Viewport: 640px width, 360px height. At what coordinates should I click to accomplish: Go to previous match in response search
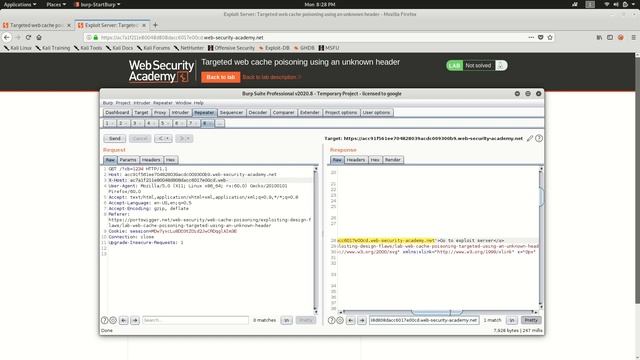click(x=351, y=320)
